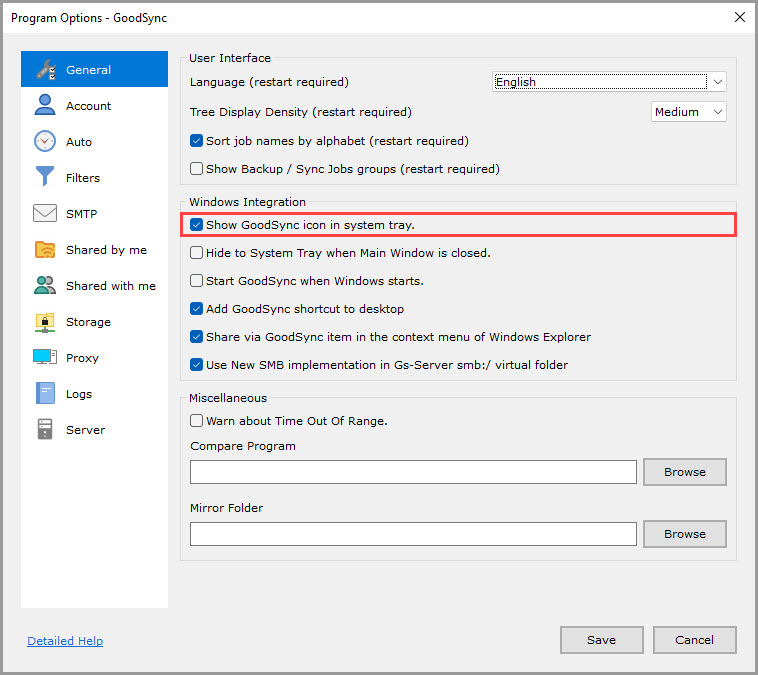Click the Shared with me people icon
The height and width of the screenshot is (675, 758).
[44, 285]
